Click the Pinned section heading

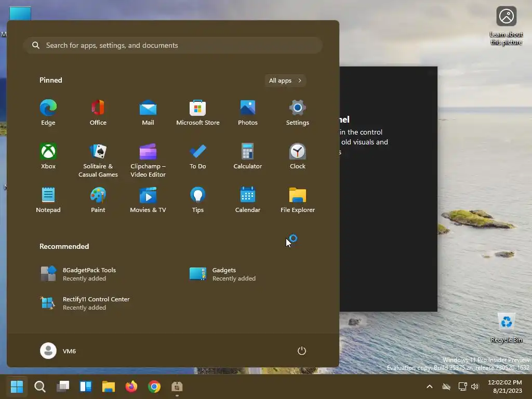coord(51,80)
